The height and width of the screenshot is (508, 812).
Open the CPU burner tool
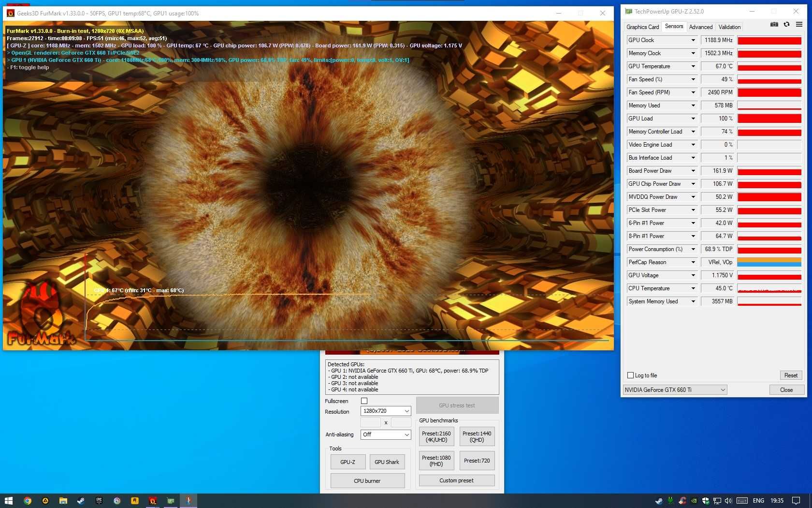tap(367, 481)
